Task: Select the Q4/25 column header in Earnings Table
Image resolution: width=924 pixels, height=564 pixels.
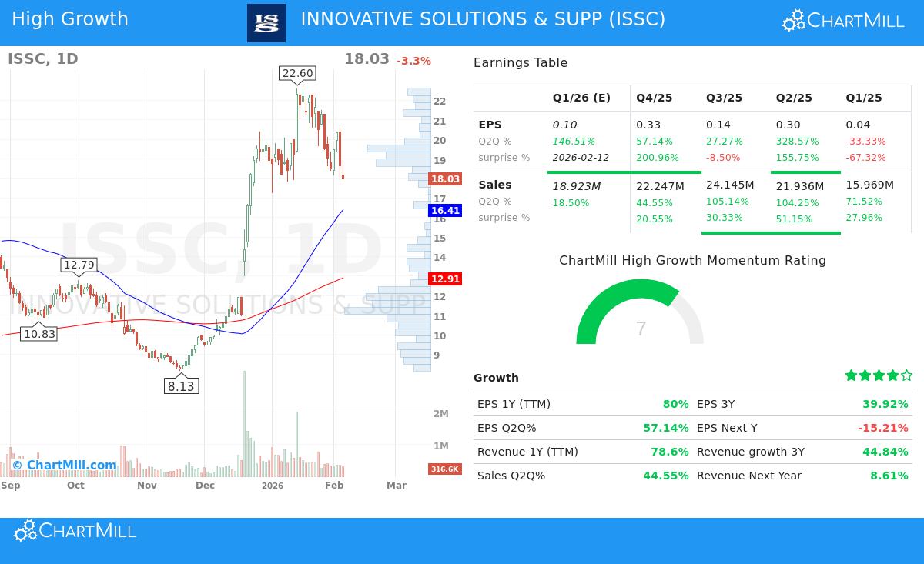Action: 654,98
